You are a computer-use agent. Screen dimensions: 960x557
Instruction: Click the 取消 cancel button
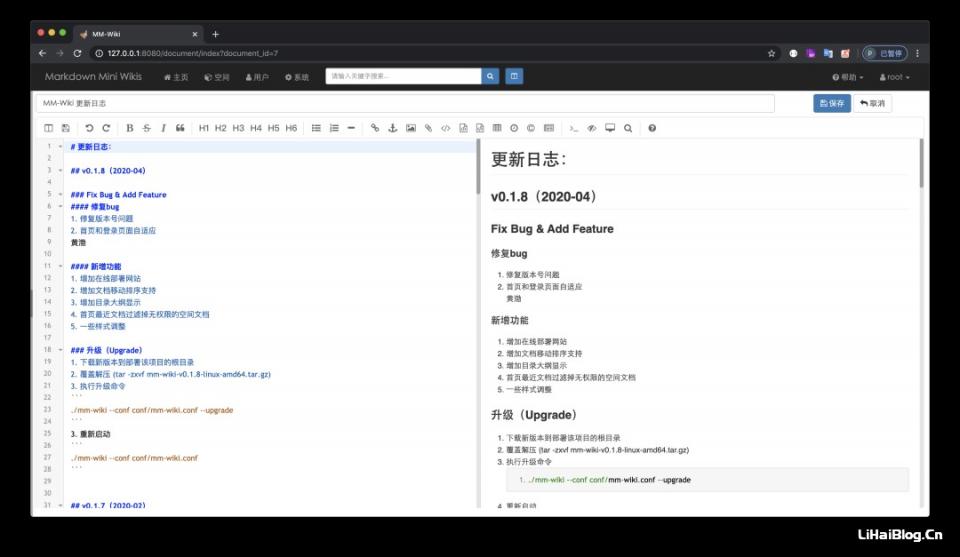click(872, 103)
